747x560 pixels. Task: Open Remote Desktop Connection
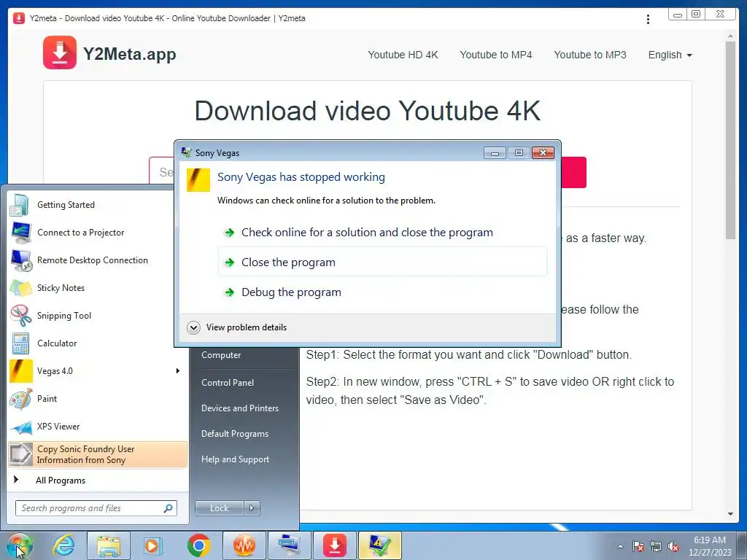coord(97,260)
